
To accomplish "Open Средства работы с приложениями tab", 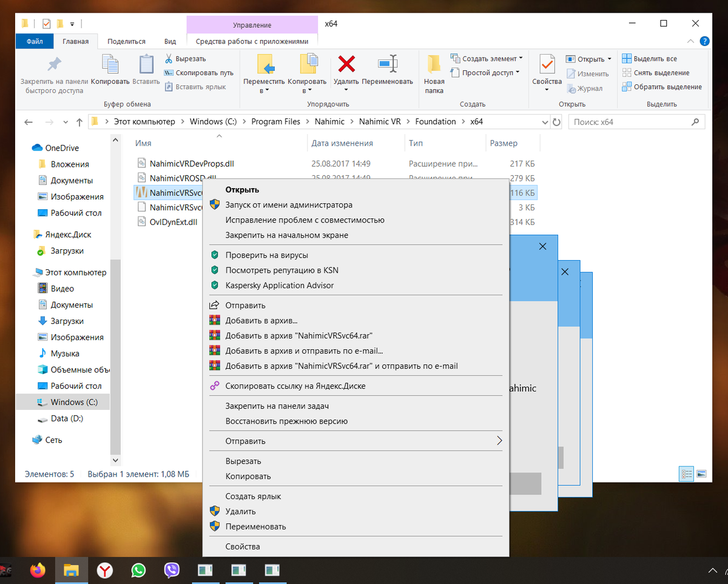I will click(x=252, y=41).
